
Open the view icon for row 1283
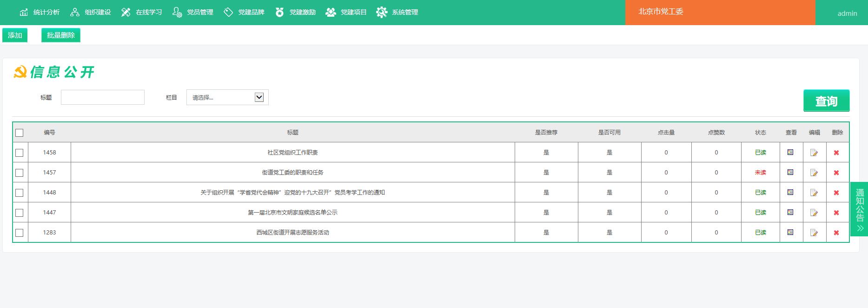[x=790, y=232]
